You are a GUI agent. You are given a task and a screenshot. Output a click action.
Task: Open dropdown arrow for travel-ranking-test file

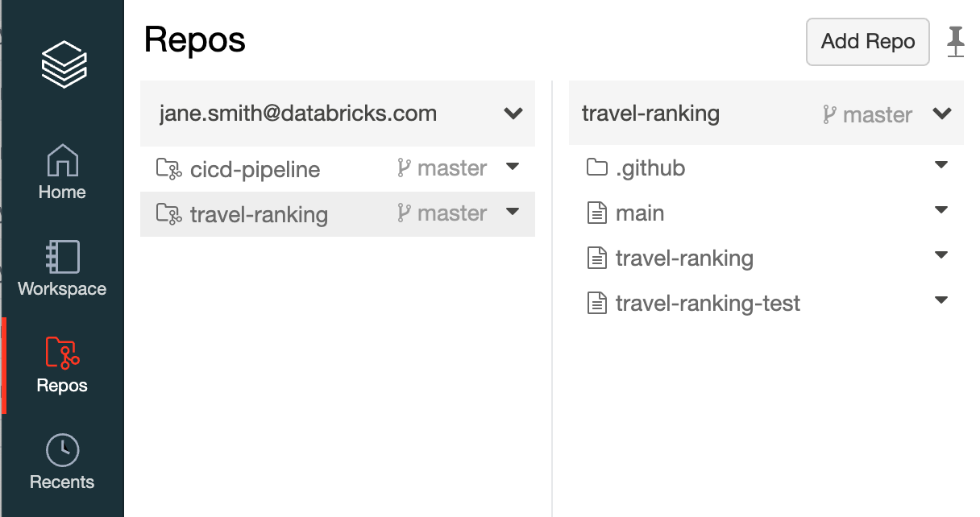(941, 300)
